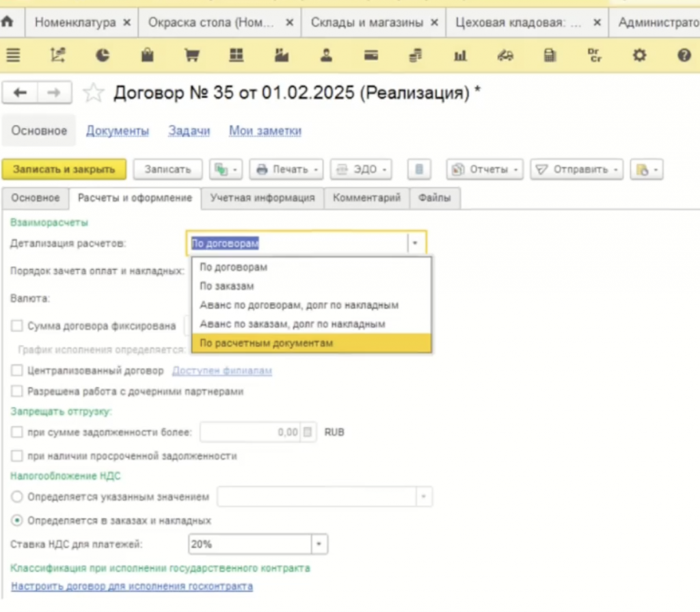Expand the Ставка НДС для платежей dropdown
Viewport: 700px width, 612px height.
point(319,544)
